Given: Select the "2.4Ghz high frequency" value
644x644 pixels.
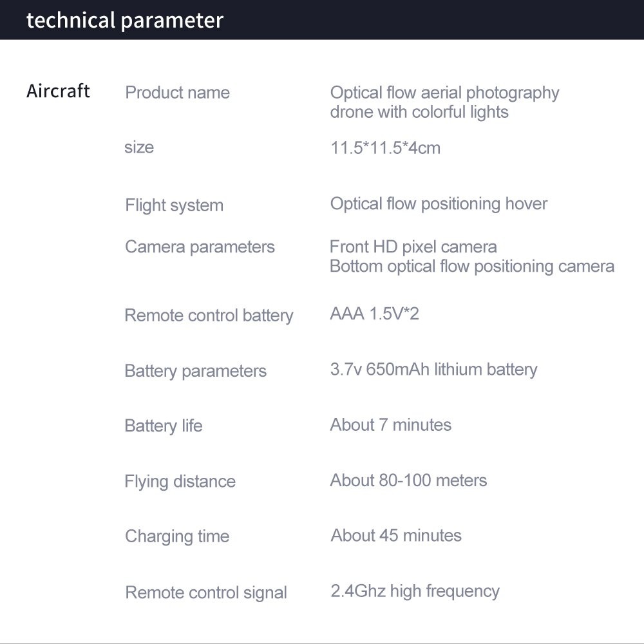Looking at the screenshot, I should point(415,591).
